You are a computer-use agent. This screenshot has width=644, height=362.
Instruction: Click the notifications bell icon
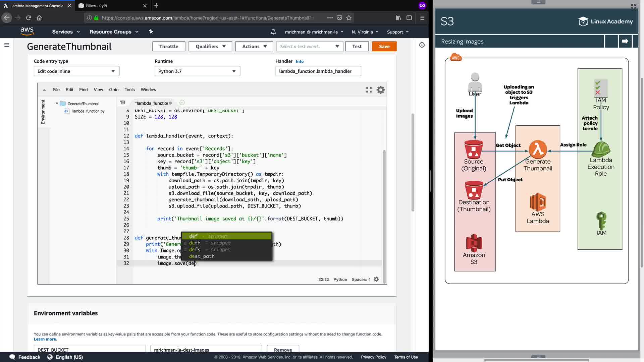click(273, 32)
